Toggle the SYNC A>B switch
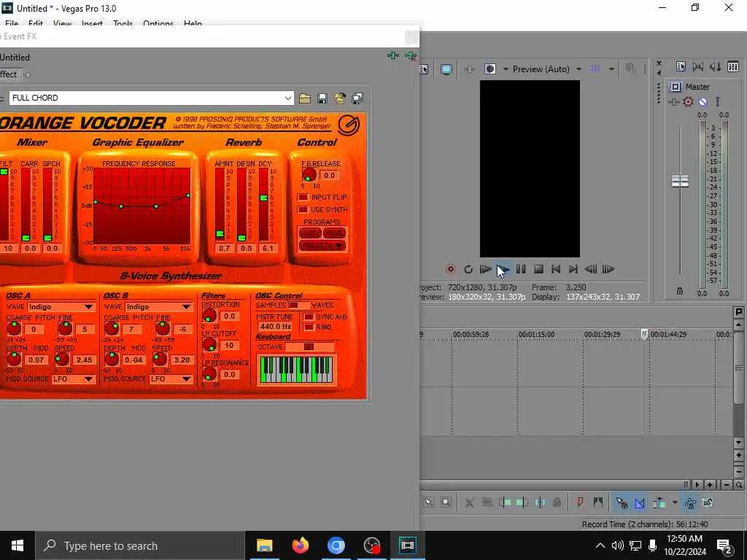 click(x=309, y=316)
